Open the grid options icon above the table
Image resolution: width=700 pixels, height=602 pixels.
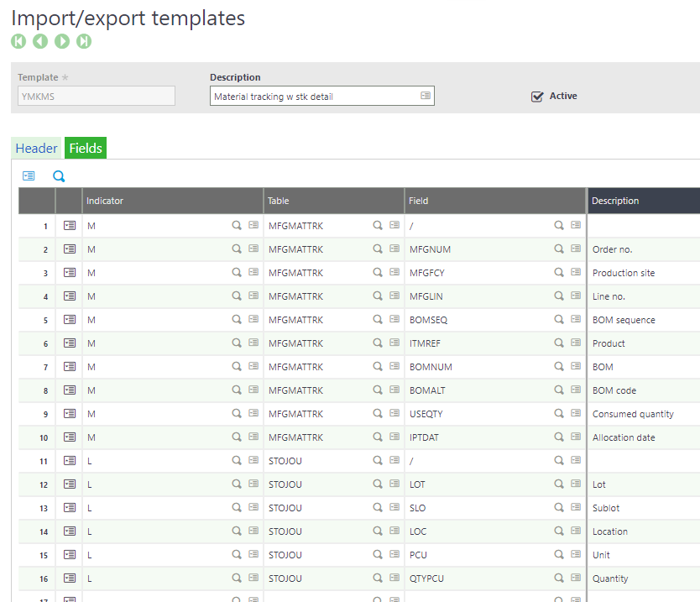coord(29,175)
